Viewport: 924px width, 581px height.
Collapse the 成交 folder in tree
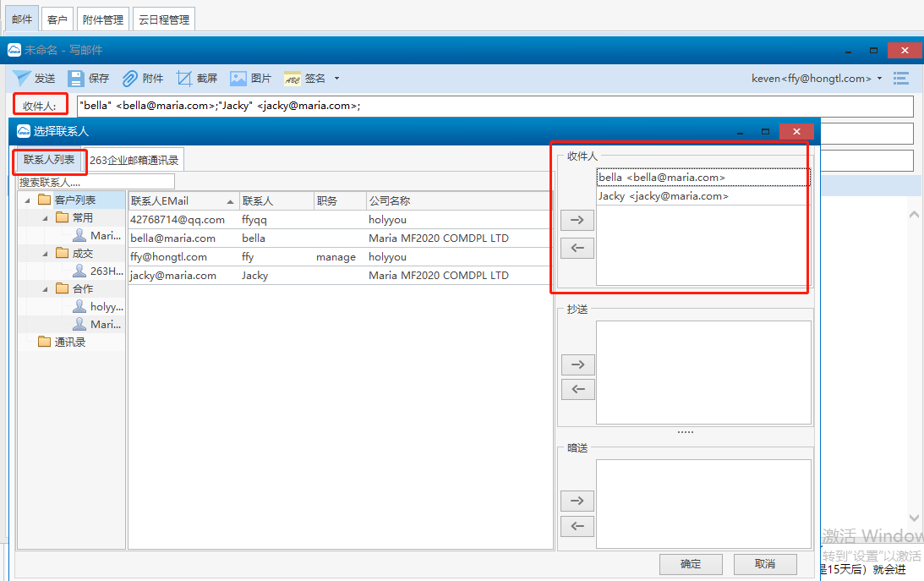point(45,254)
